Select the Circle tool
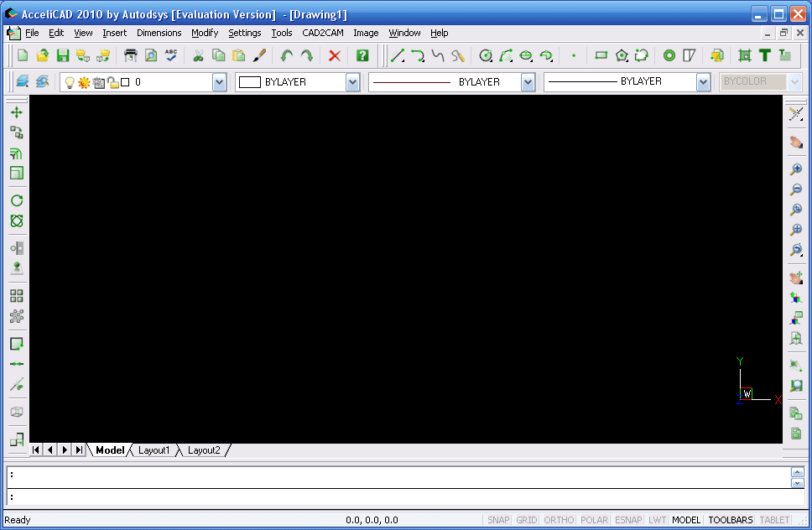Image resolution: width=812 pixels, height=530 pixels. (486, 55)
